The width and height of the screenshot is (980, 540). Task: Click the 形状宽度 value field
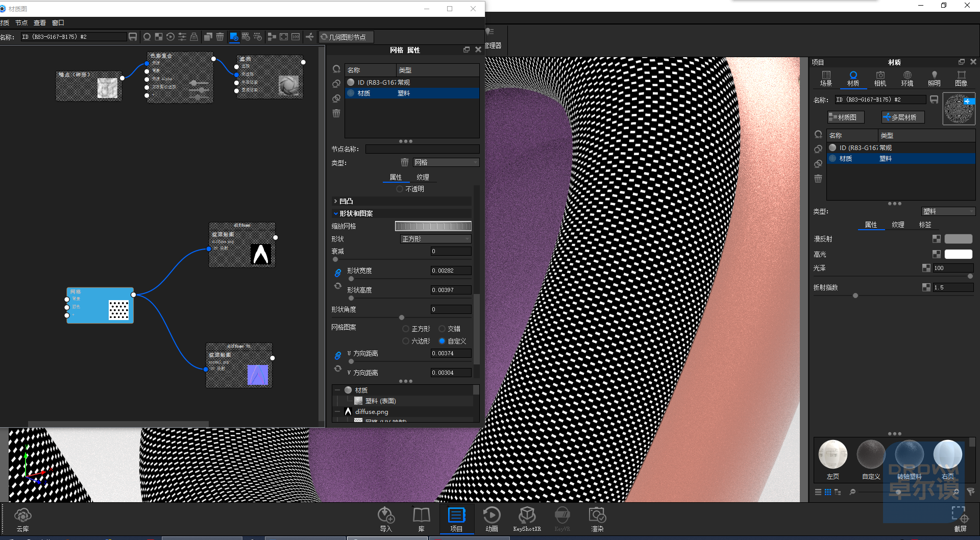coord(451,271)
